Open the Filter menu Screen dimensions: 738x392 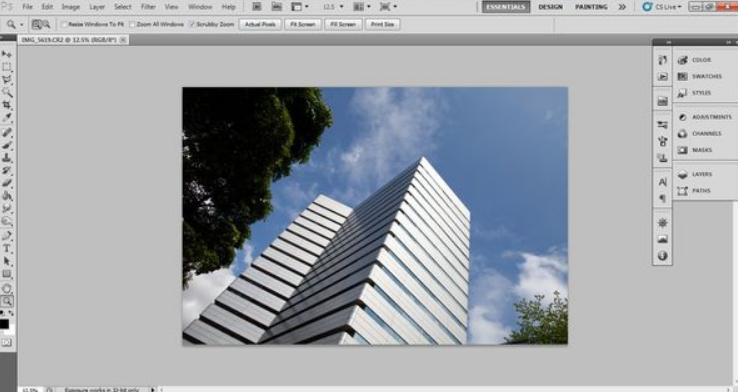(148, 7)
